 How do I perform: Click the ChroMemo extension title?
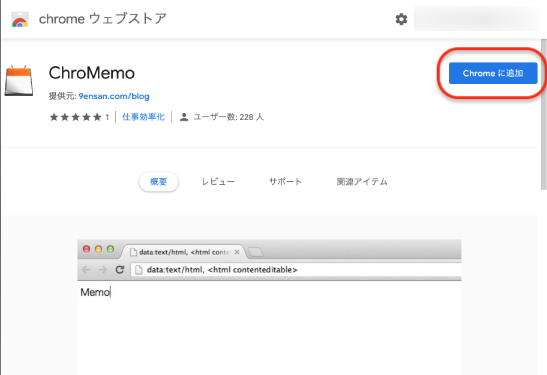[91, 73]
